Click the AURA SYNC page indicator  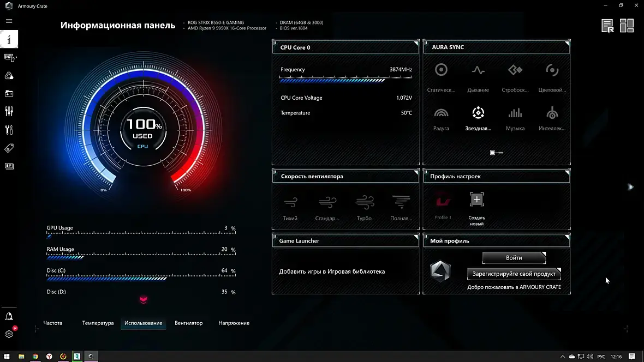(497, 153)
